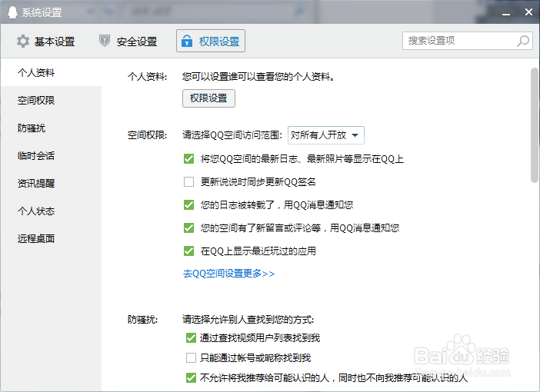Click the 请选择QQ空间访问范围 label

tap(232, 135)
